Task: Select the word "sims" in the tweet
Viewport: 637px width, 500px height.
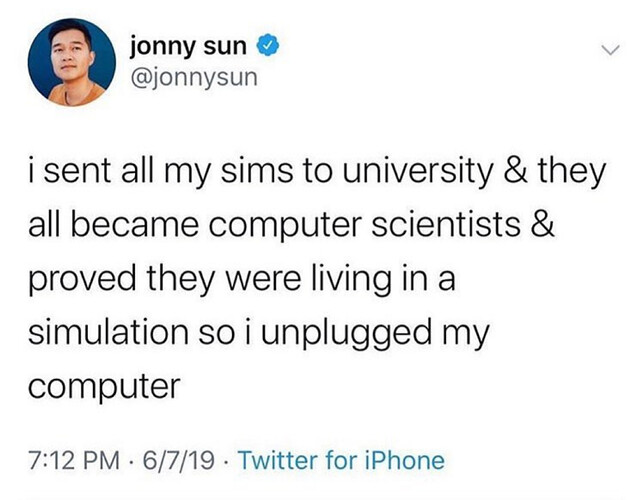Action: [x=257, y=171]
